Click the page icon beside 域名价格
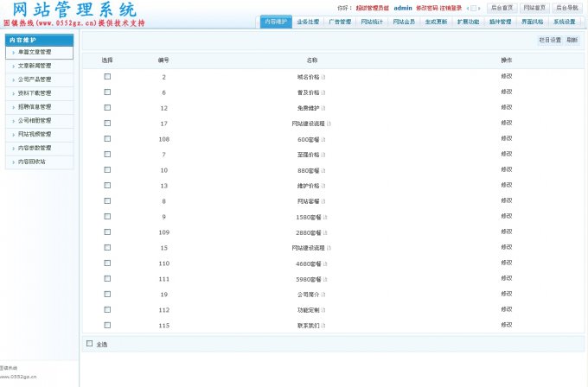The width and height of the screenshot is (588, 387). 323,77
